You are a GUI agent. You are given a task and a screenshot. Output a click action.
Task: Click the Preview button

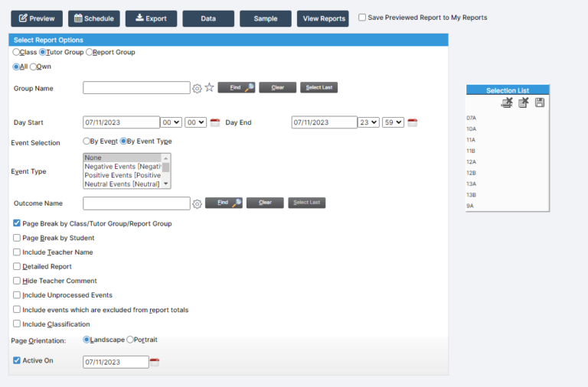(37, 18)
